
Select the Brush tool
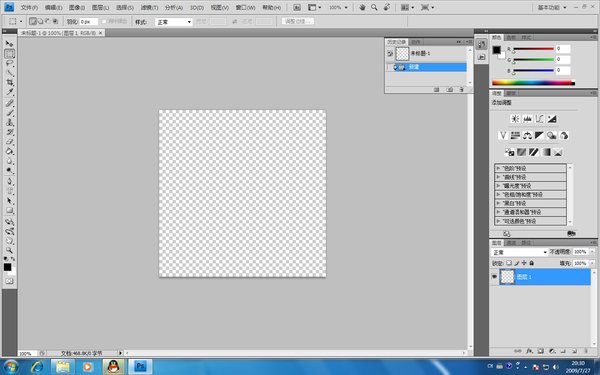[10, 113]
